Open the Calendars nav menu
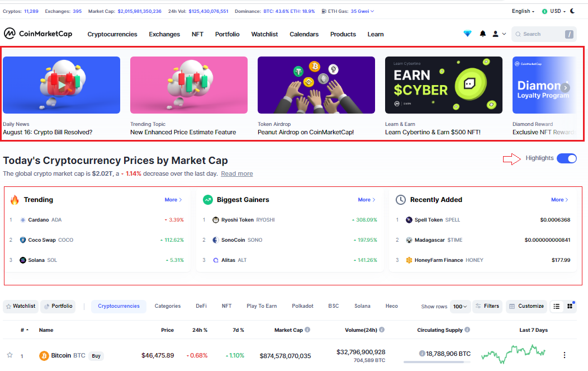The height and width of the screenshot is (371, 588). (304, 34)
